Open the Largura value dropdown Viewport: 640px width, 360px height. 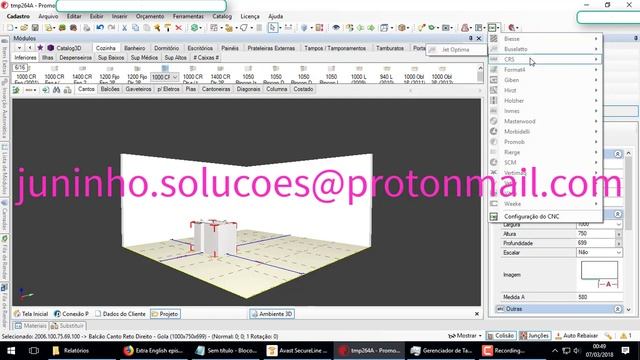click(x=618, y=224)
